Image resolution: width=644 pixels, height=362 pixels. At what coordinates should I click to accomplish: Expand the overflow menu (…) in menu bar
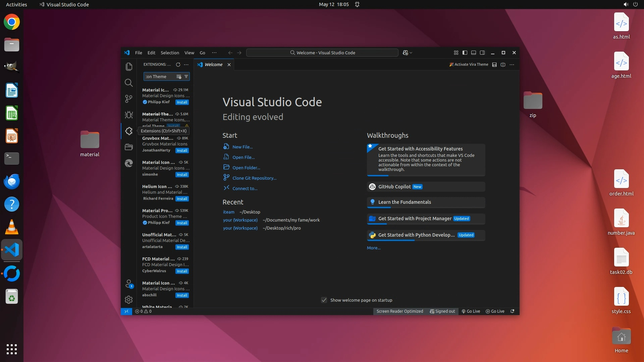coord(214,53)
